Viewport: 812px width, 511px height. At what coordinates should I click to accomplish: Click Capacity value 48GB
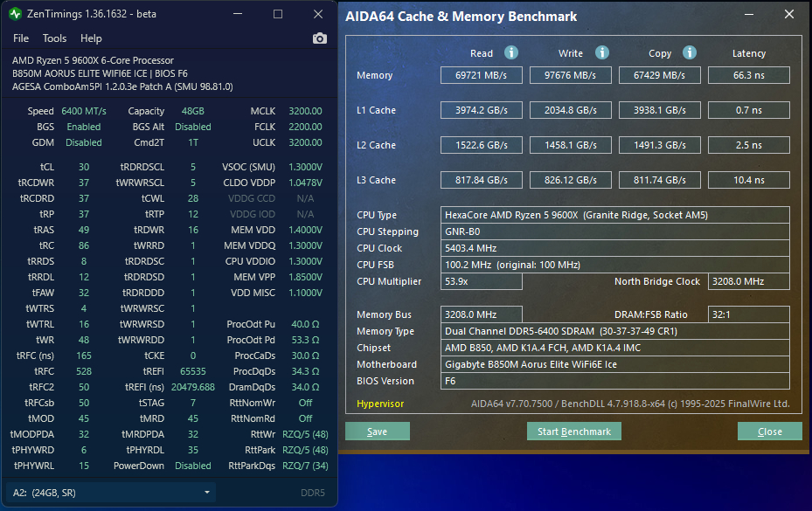(192, 111)
